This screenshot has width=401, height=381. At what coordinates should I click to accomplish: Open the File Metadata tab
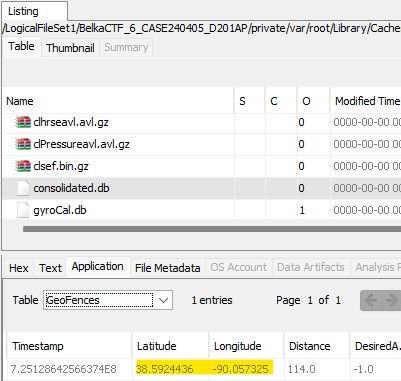coord(168,268)
